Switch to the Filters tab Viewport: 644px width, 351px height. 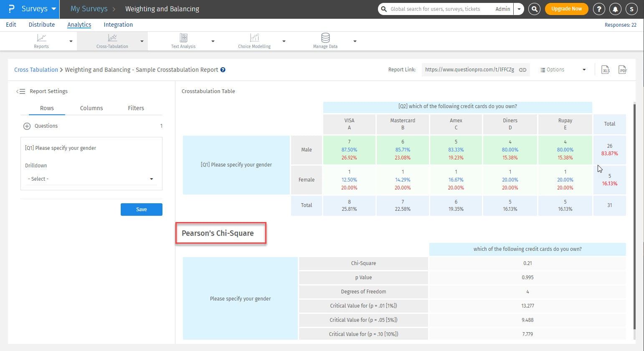[136, 108]
